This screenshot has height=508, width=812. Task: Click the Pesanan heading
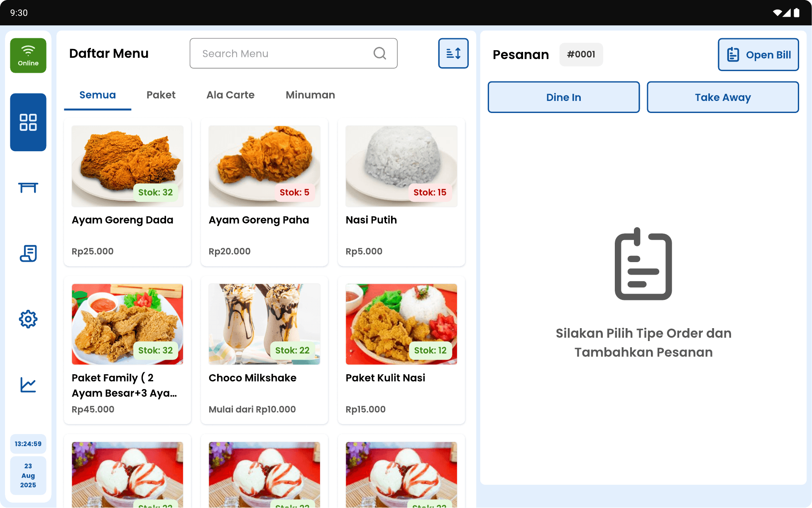(521, 54)
